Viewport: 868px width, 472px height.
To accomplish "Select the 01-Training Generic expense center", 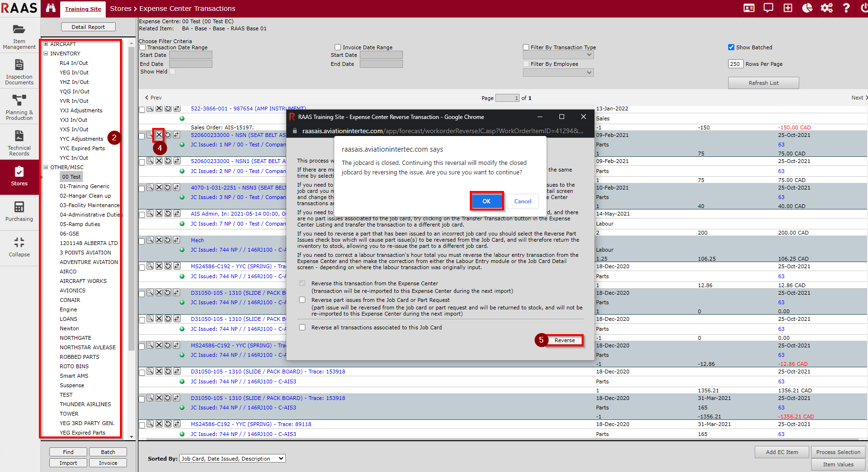I will click(84, 186).
